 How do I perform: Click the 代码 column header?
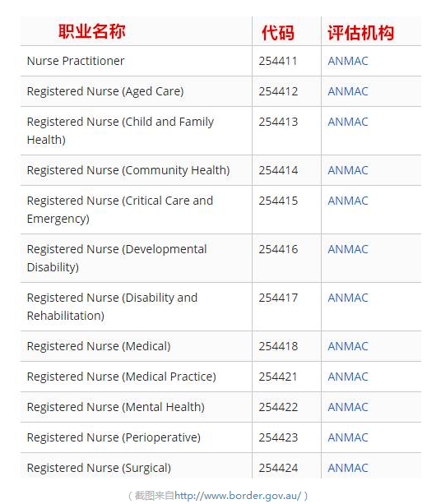point(278,33)
